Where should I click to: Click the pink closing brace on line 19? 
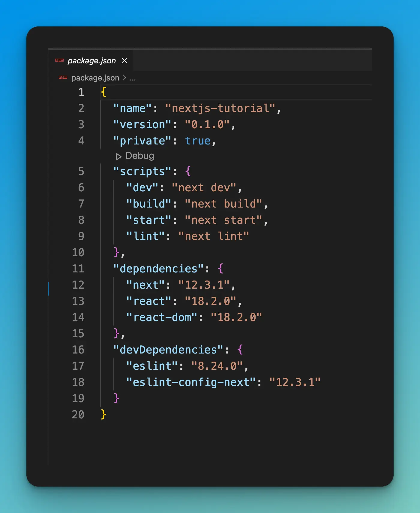pyautogui.click(x=116, y=399)
